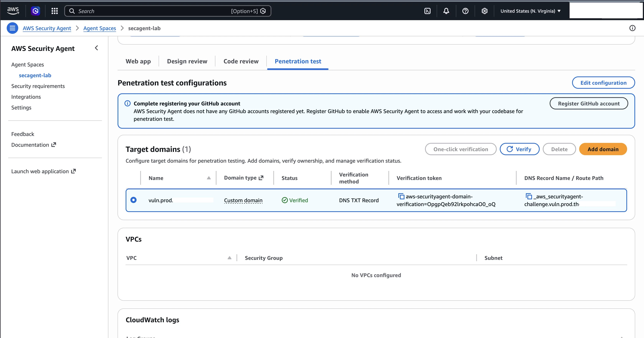Click Launch web application link
Screen dimensions: 644x338
(44, 171)
